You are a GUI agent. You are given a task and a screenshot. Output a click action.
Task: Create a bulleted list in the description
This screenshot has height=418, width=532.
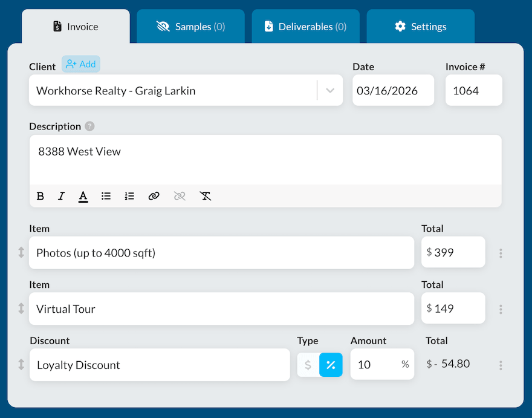coord(106,195)
